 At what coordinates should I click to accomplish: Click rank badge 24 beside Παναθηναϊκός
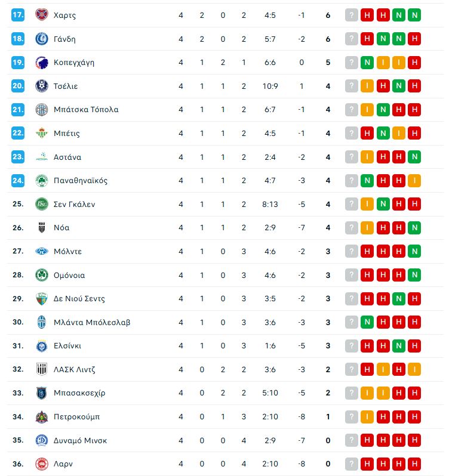tap(19, 180)
